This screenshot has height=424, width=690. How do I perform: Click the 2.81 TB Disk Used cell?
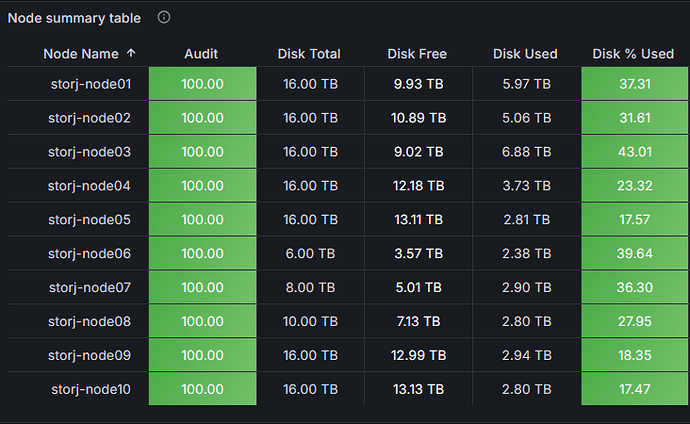[527, 219]
